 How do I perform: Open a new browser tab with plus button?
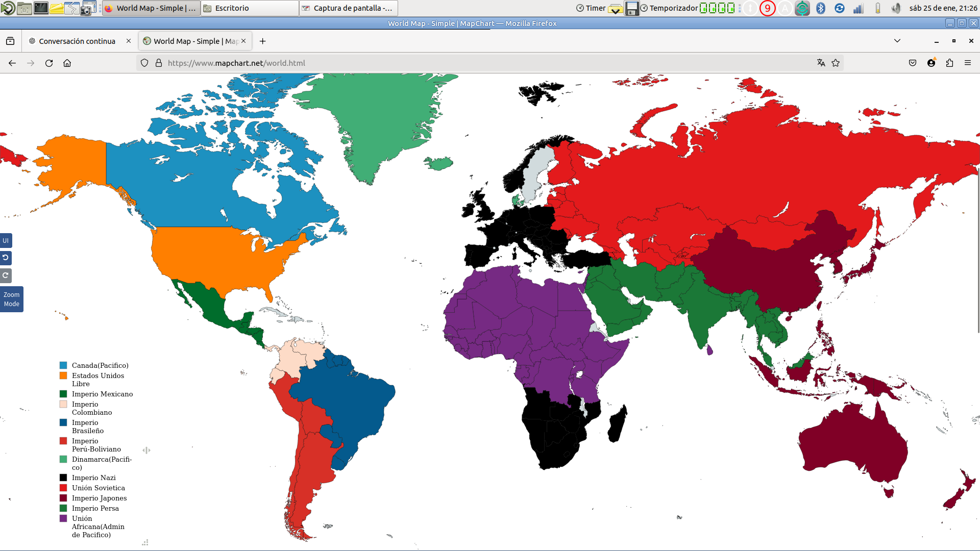pos(262,41)
